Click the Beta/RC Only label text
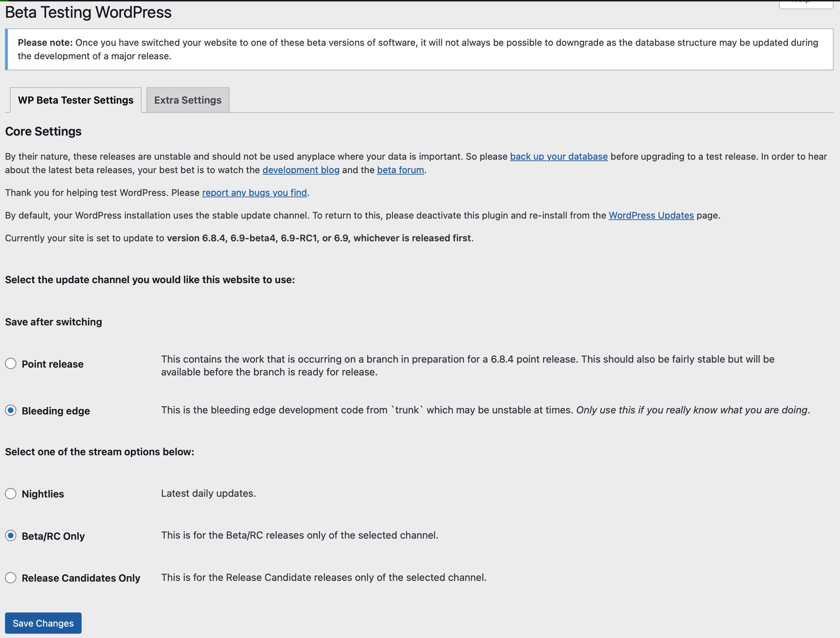 coord(53,535)
